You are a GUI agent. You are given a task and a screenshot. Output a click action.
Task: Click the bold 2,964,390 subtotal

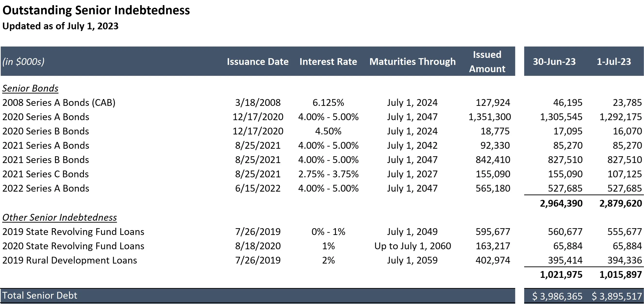561,203
